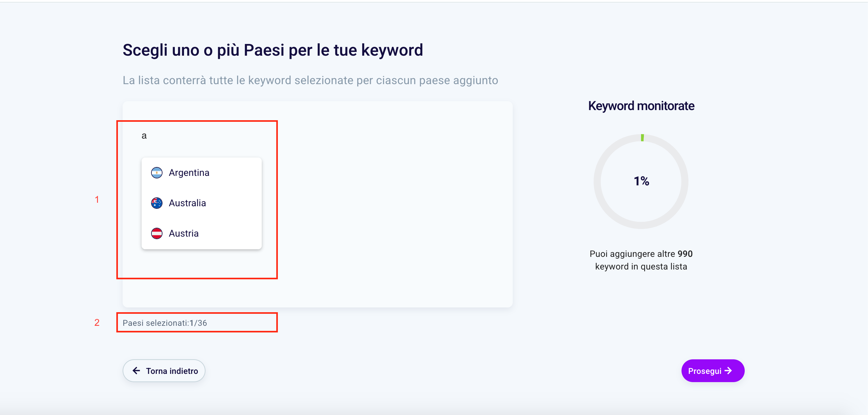
Task: Click the green marker on the progress ring
Action: click(x=642, y=138)
